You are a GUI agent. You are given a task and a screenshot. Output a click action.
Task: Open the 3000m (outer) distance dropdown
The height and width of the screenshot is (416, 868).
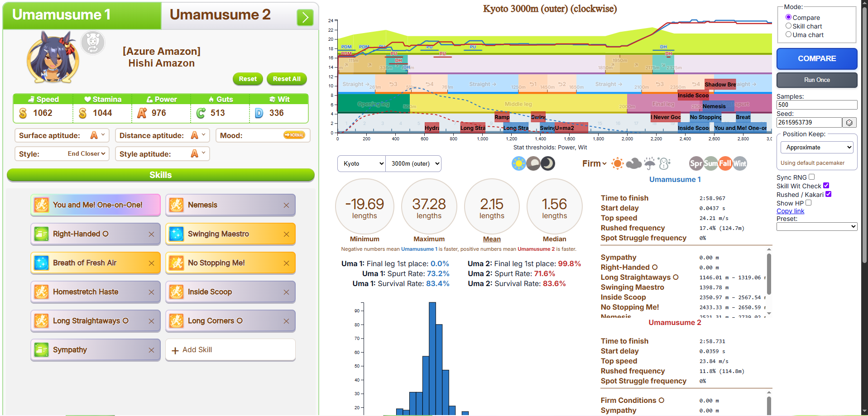coord(413,163)
